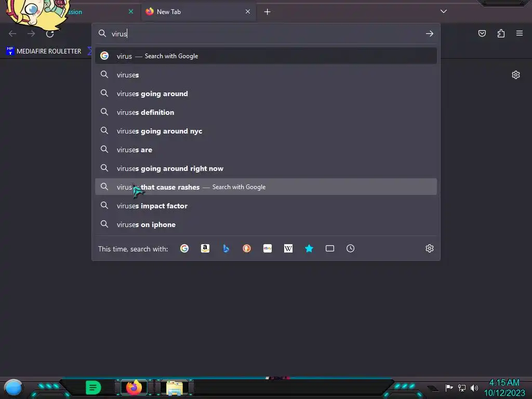Search with Google one-off engine icon

click(184, 248)
